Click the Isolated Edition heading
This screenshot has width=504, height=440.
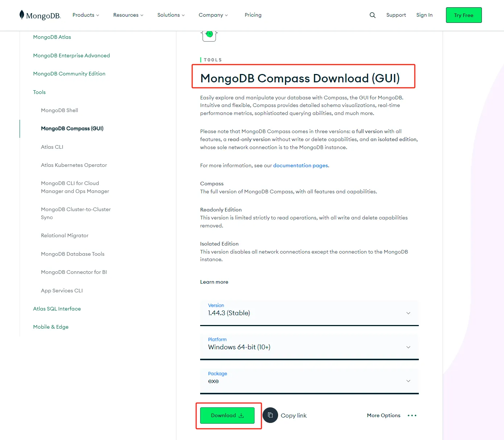pyautogui.click(x=219, y=244)
